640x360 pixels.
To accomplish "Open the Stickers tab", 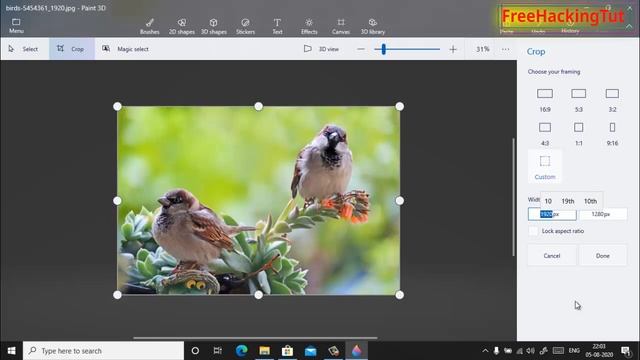I will click(x=245, y=26).
